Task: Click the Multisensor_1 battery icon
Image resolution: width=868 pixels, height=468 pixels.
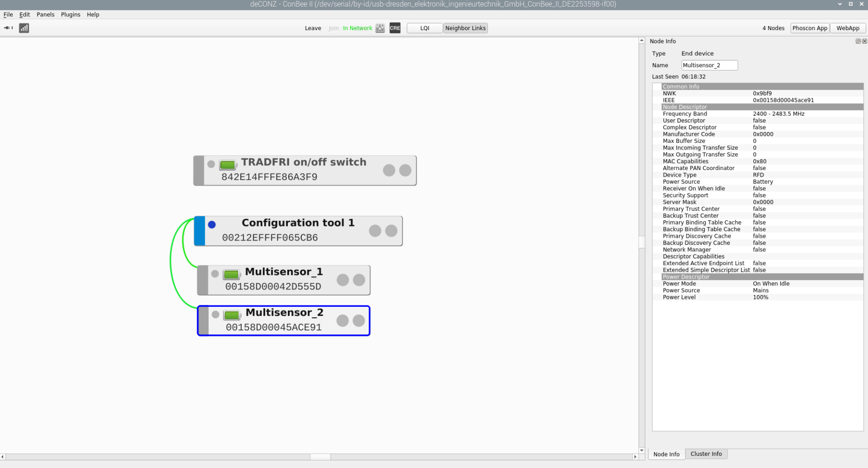Action: [231, 274]
